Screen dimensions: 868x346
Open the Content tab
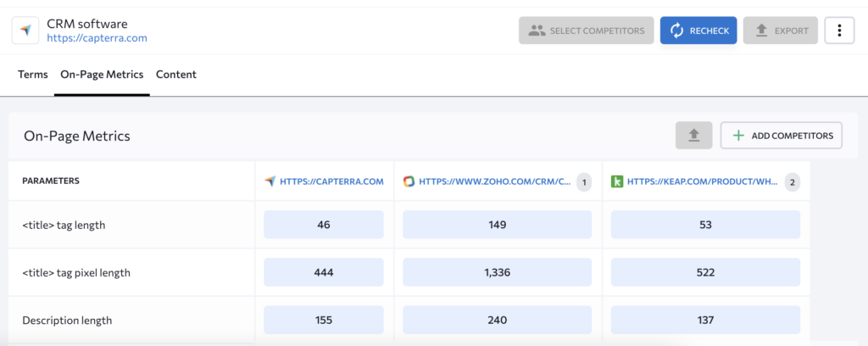[176, 74]
